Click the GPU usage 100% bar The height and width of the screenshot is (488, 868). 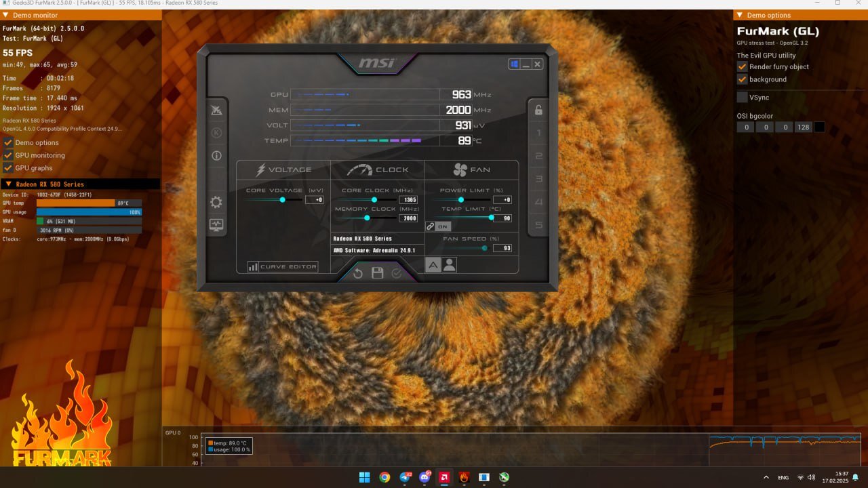click(89, 212)
